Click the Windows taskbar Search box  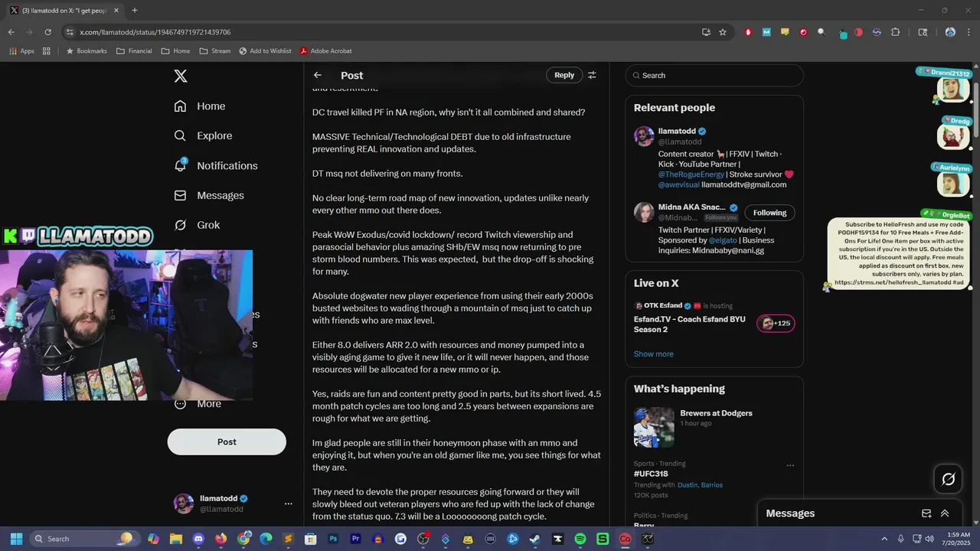83,539
